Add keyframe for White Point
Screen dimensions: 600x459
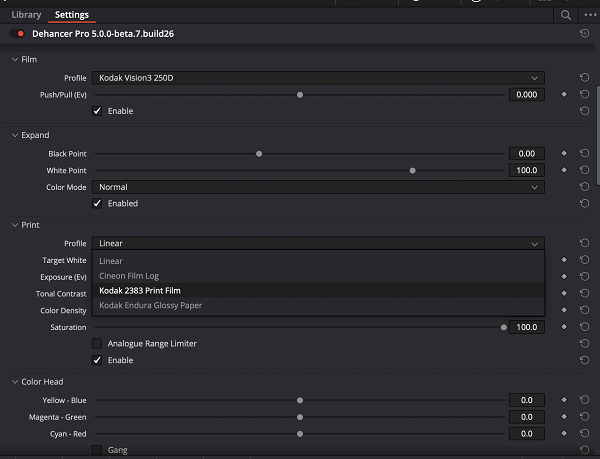564,170
